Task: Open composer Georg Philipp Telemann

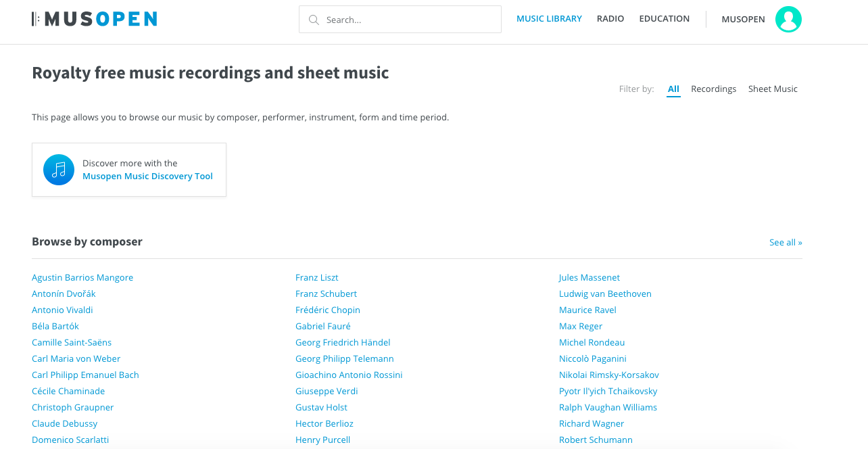Action: (345, 359)
